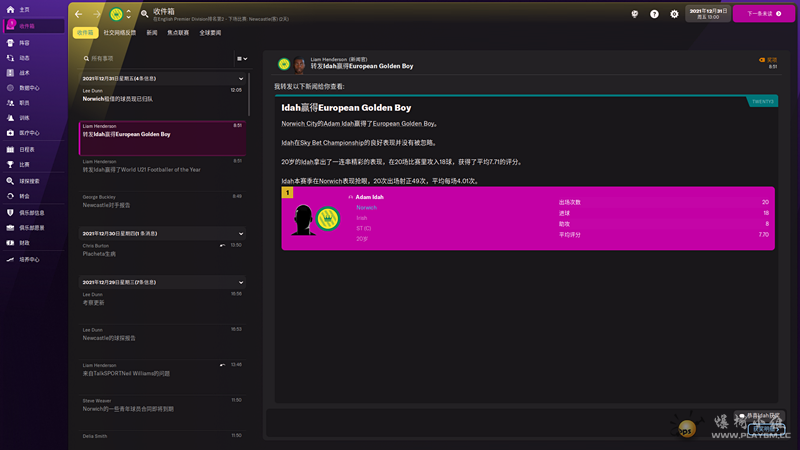The image size is (800, 450).
Task: Open the search magnifier in top bar
Action: pyautogui.click(x=145, y=14)
